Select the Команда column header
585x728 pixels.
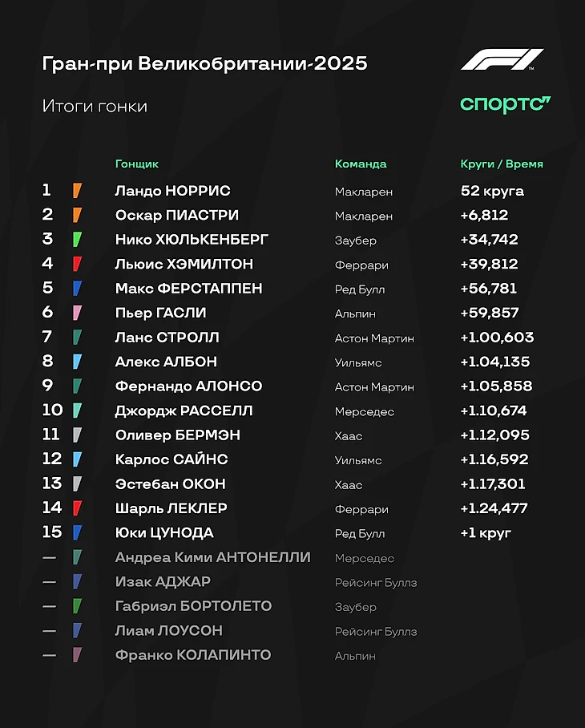pyautogui.click(x=361, y=164)
